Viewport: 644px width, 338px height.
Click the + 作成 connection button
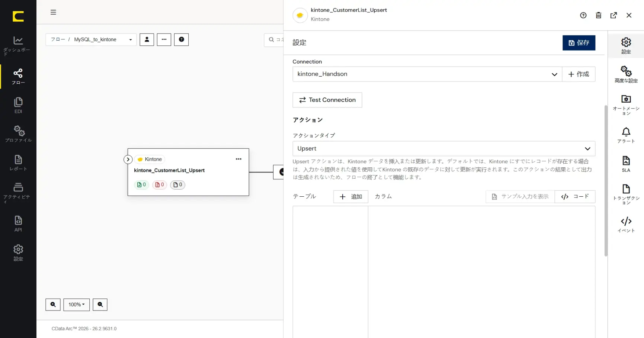[x=579, y=74]
